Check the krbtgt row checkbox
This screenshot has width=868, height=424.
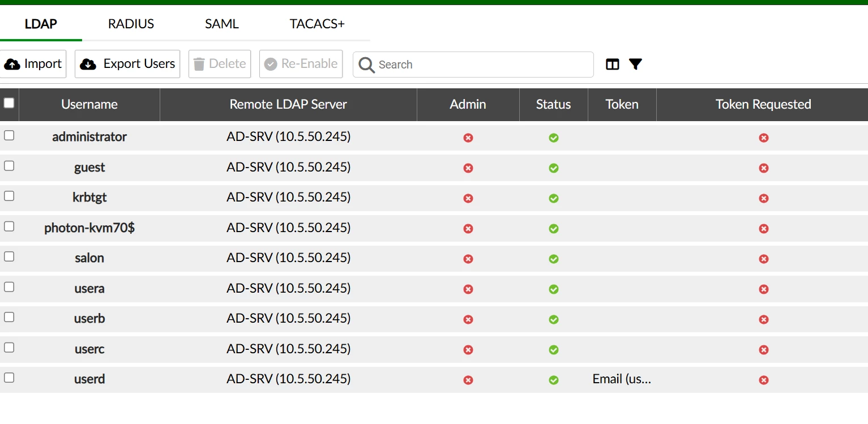(x=9, y=196)
